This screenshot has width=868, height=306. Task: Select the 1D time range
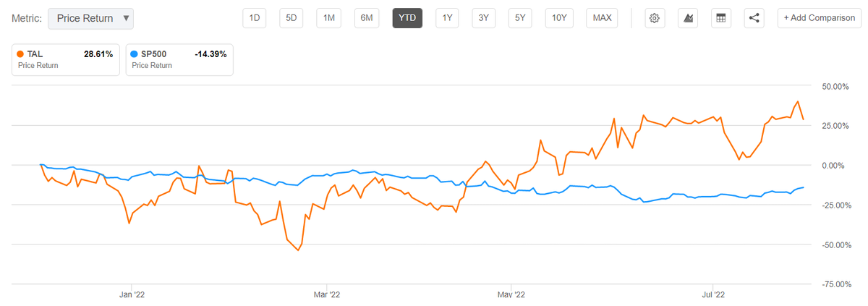pyautogui.click(x=255, y=18)
